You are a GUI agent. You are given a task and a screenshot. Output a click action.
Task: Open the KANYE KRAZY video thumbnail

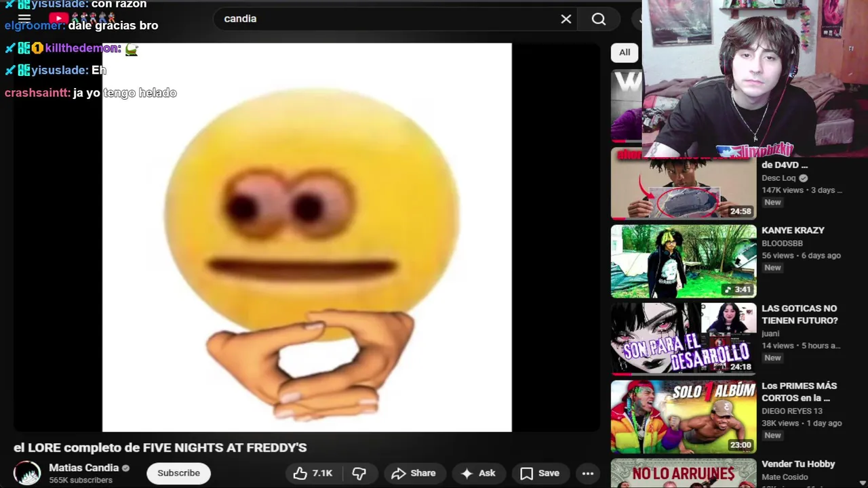pos(684,262)
